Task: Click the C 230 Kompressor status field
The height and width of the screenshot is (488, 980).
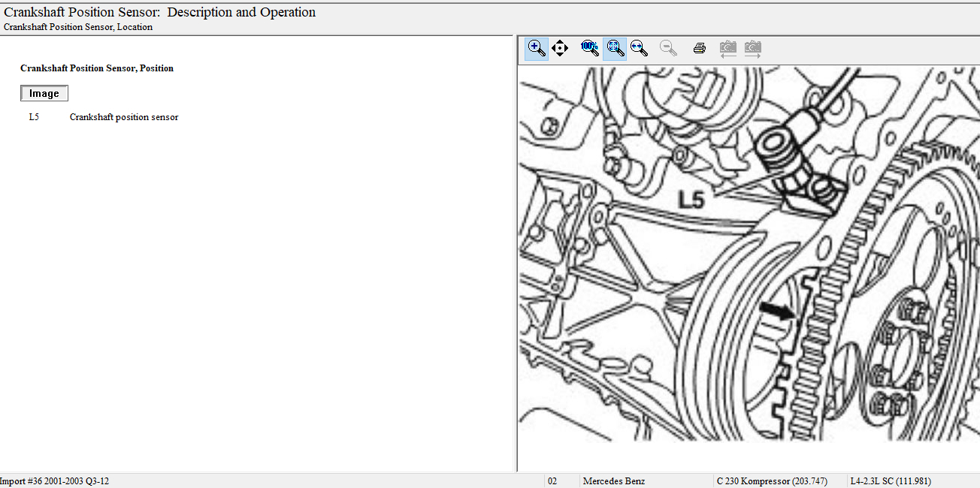Action: point(771,481)
